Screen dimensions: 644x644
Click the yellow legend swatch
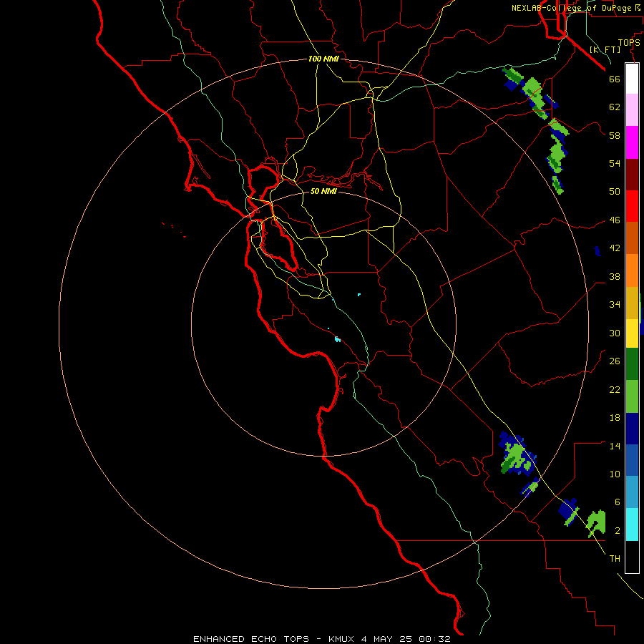click(x=632, y=333)
